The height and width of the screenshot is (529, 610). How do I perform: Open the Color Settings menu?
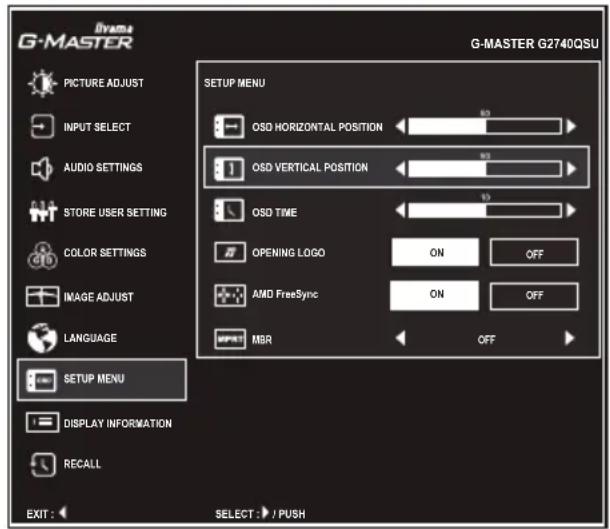coord(105,253)
